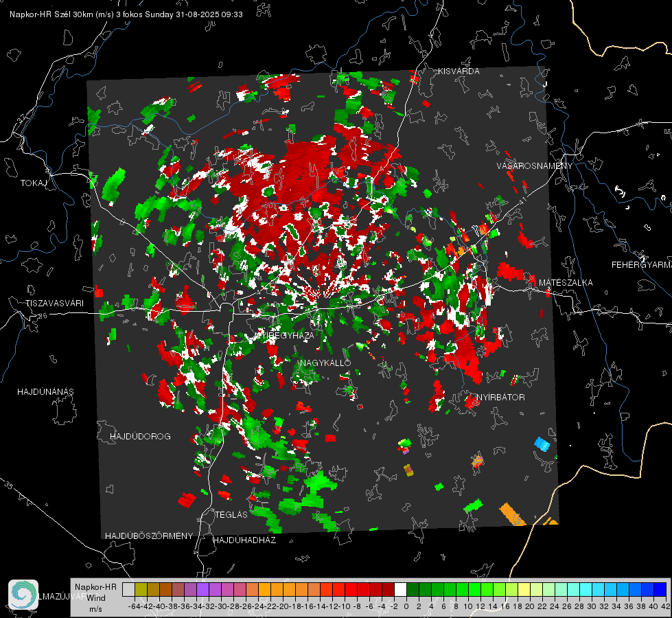
Task: Click the legend value 42
Action: click(666, 606)
